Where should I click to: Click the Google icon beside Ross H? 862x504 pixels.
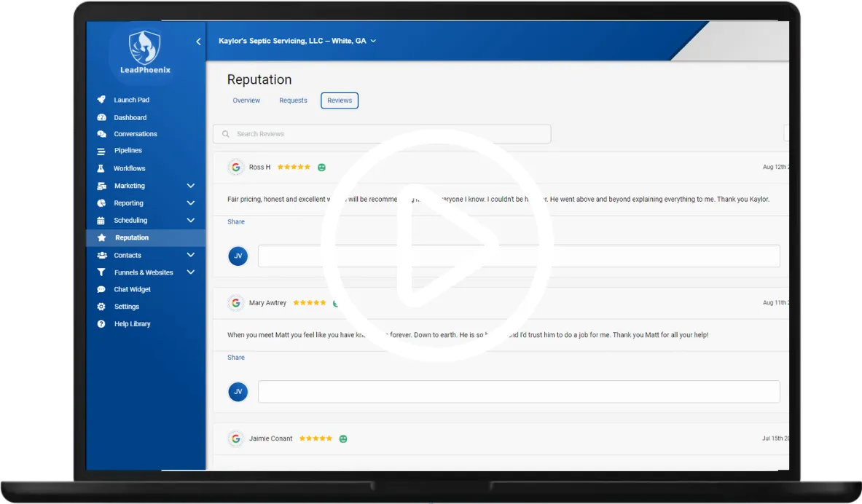pos(236,167)
